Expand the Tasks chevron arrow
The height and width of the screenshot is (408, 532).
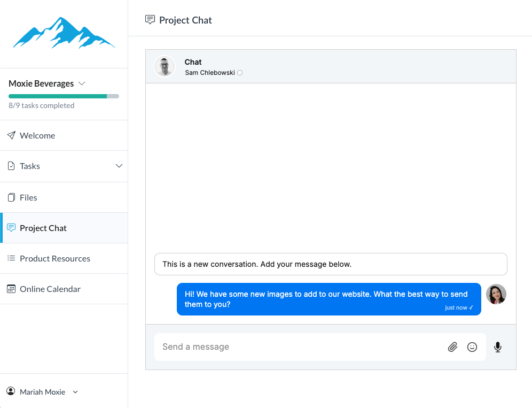(x=119, y=166)
